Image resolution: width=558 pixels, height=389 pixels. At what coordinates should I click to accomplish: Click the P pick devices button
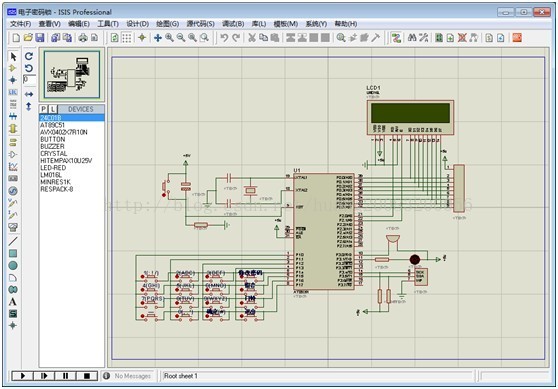click(43, 109)
